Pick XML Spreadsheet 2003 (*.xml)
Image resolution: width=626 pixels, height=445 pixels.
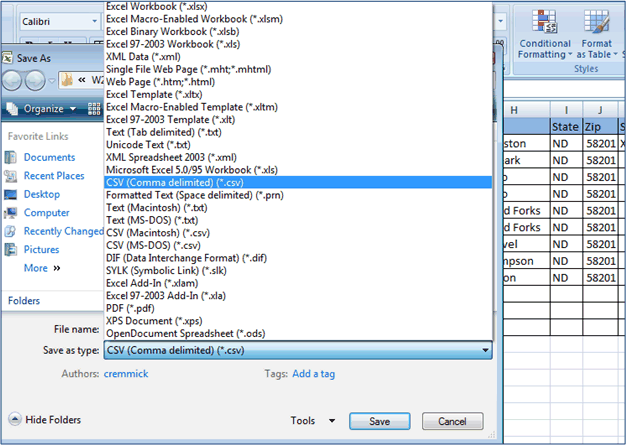pos(298,157)
